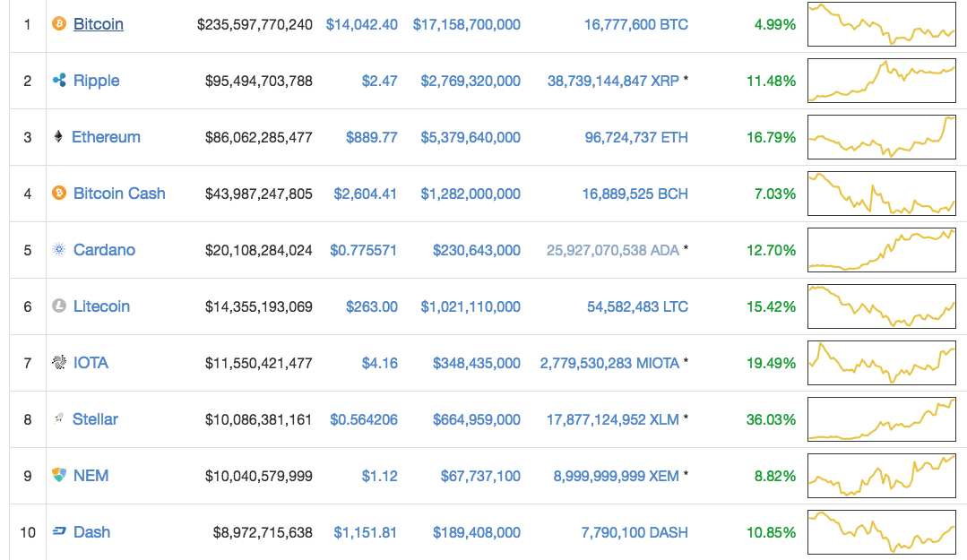
Task: Click Cardano price $0.775571
Action: click(363, 250)
